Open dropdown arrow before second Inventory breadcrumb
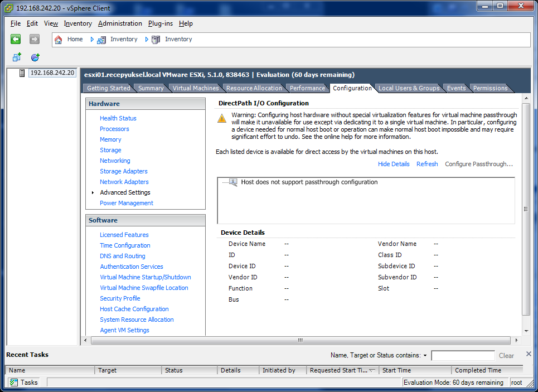 pos(147,40)
